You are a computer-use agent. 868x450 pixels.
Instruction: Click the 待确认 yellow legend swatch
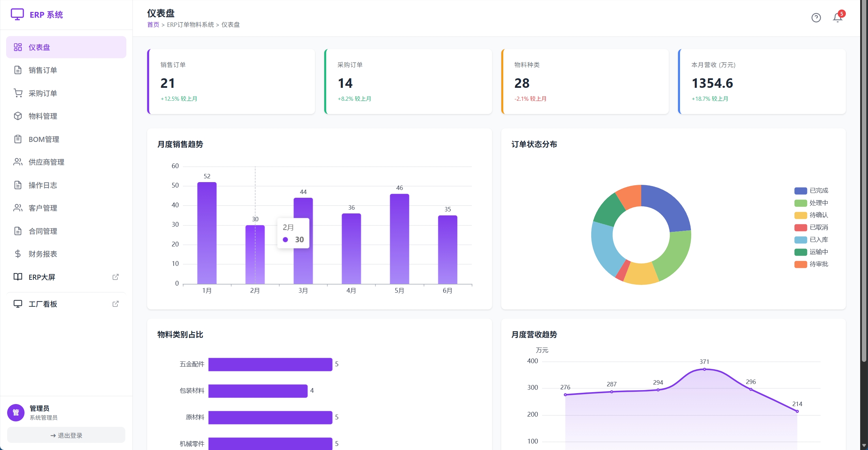[801, 215]
